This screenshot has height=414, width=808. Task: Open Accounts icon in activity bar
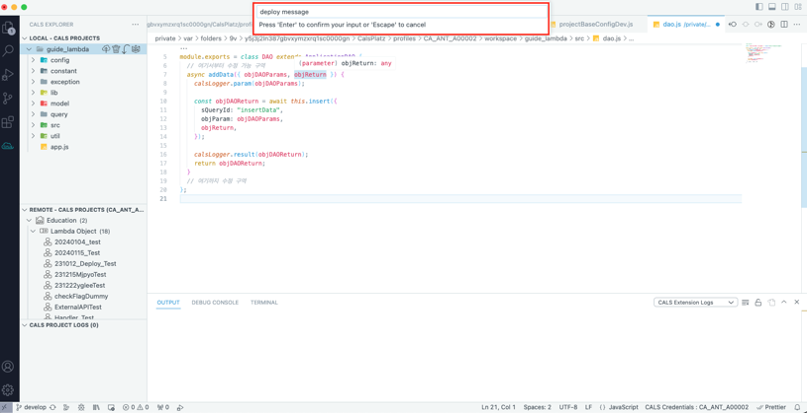(8, 367)
